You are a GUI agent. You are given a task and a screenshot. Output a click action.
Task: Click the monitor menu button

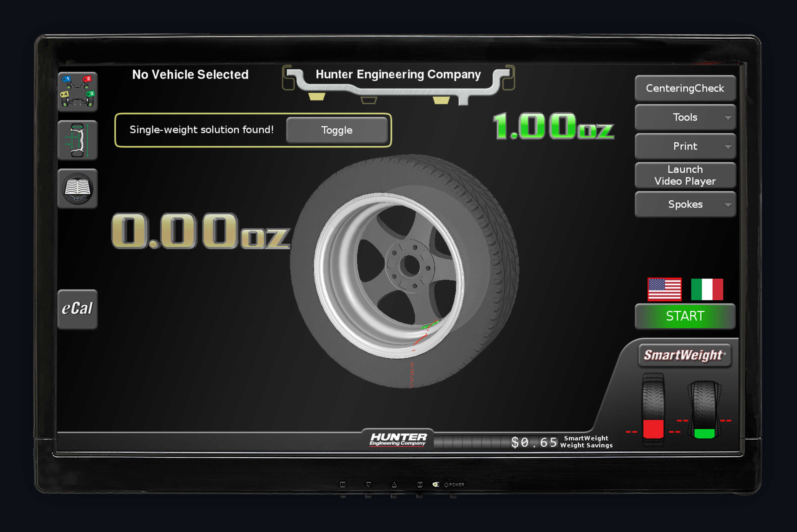click(343, 485)
